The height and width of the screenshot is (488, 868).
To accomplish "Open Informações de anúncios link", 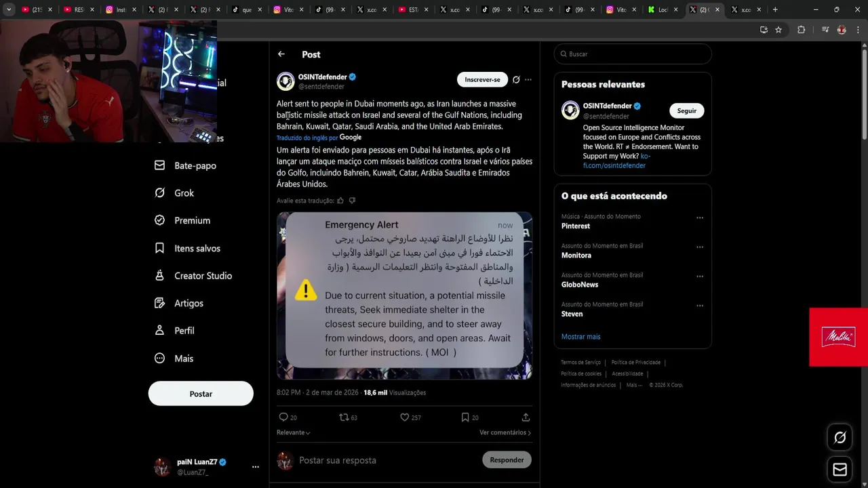I will pos(588,385).
